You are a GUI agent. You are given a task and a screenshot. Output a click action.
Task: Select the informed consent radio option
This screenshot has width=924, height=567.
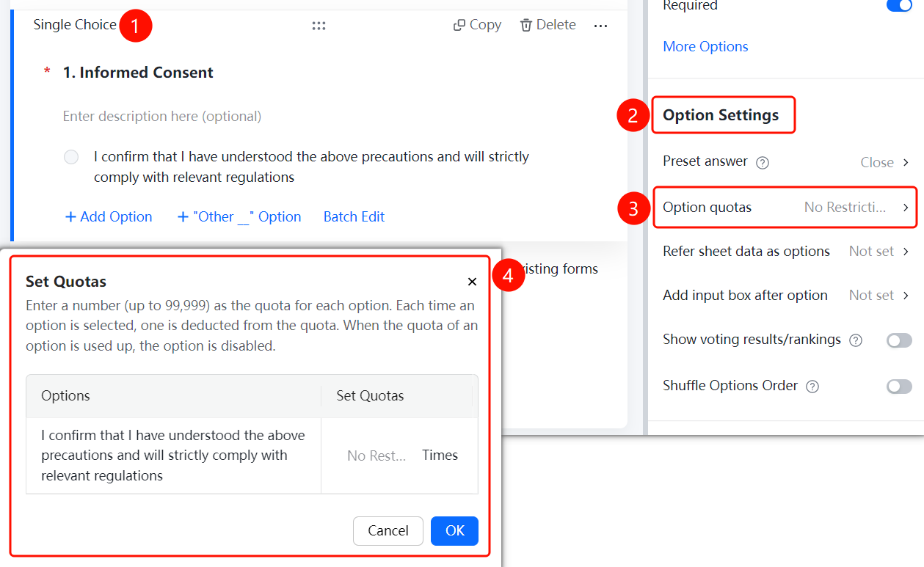71,157
